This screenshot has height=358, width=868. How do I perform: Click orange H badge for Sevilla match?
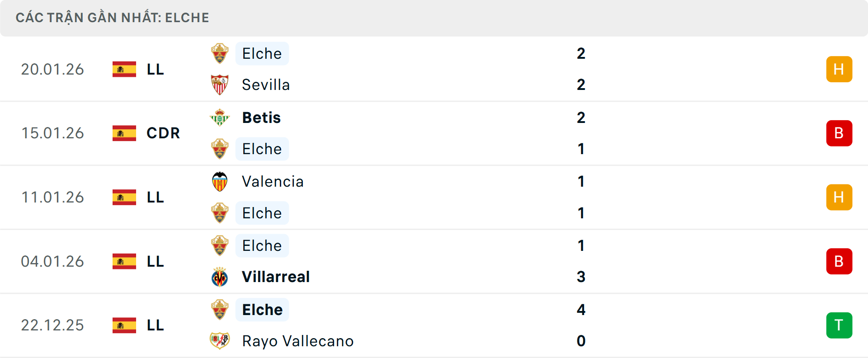(x=839, y=69)
